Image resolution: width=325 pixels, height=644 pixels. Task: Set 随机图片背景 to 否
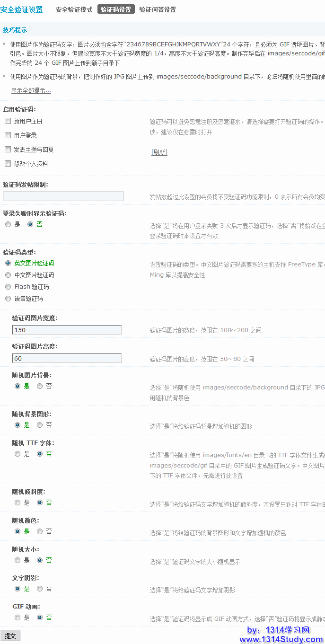click(x=40, y=386)
